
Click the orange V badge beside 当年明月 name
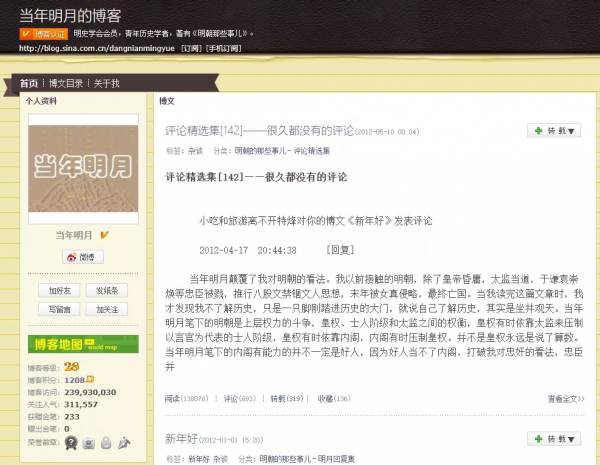[x=104, y=235]
